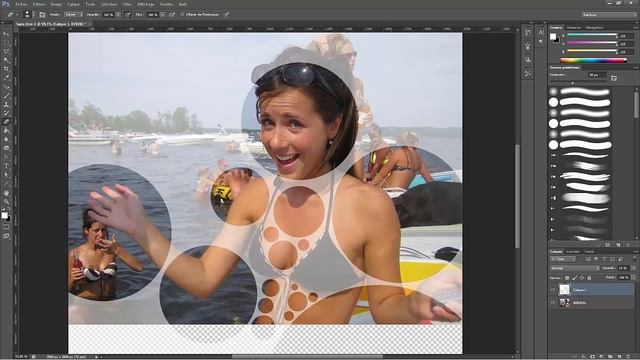640x360 pixels.
Task: Select the Zoom tool
Action: coord(6,201)
